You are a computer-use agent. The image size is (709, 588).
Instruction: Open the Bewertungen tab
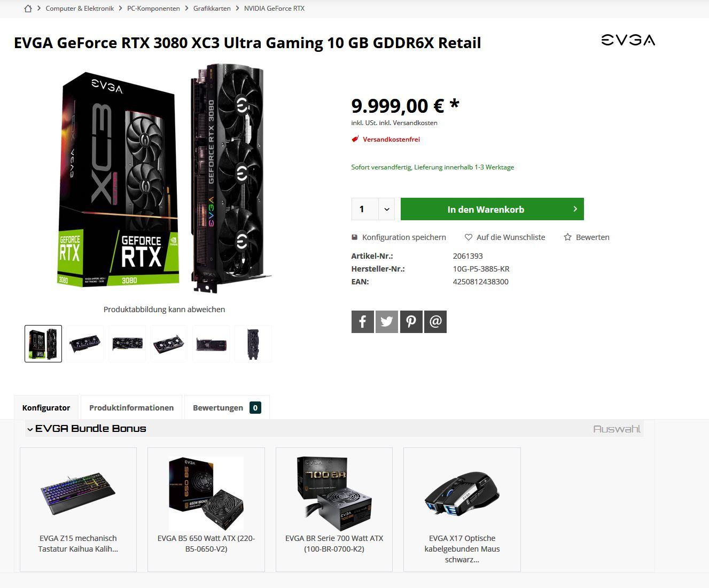[227, 407]
